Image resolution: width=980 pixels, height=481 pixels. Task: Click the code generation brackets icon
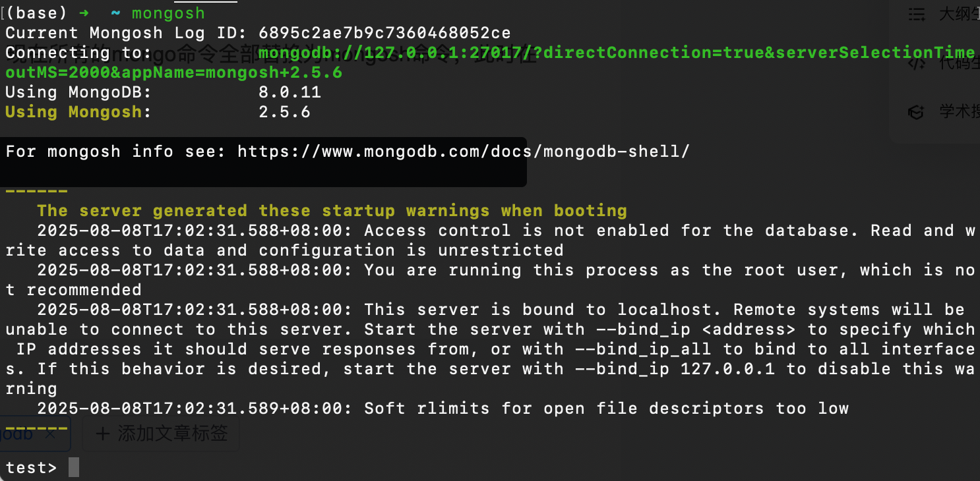916,63
